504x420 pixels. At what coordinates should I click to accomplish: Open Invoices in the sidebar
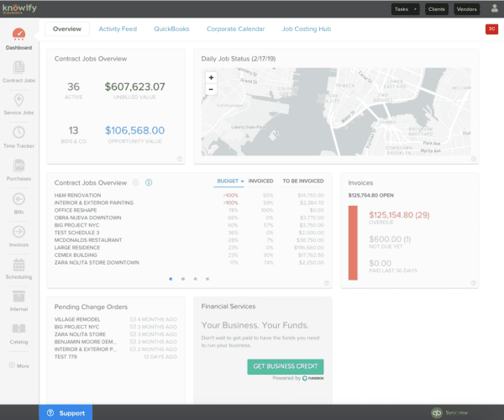point(18,236)
